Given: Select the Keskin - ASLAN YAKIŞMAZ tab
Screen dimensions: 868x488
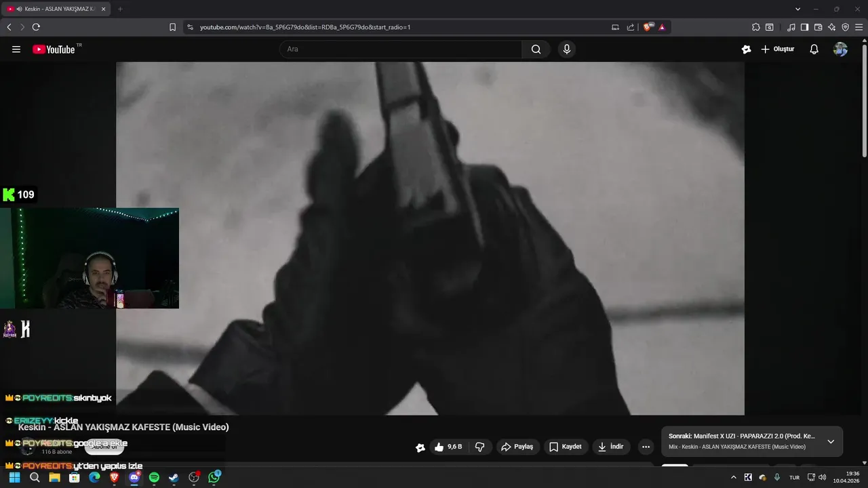Looking at the screenshot, I should [x=56, y=9].
